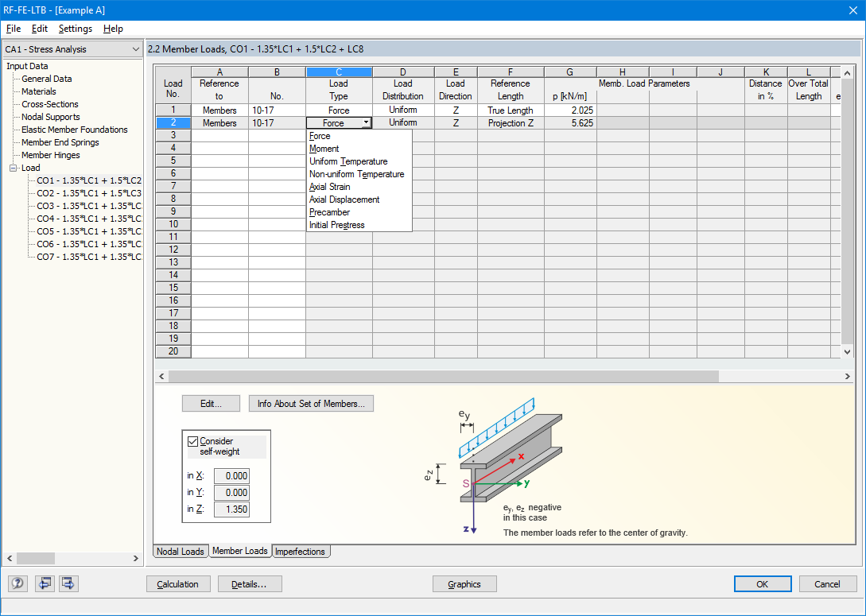
Task: Click the 2.025 load value cell
Action: [x=570, y=110]
